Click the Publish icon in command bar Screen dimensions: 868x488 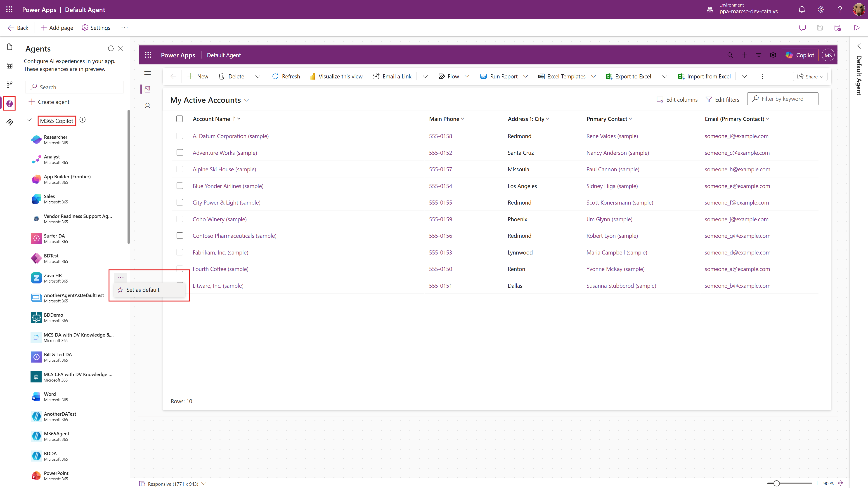tap(837, 28)
